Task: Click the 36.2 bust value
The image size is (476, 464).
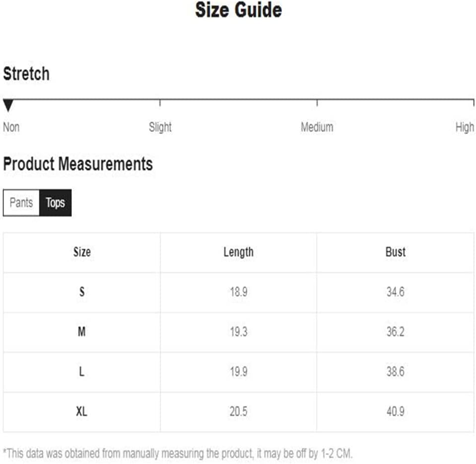Action: point(395,331)
